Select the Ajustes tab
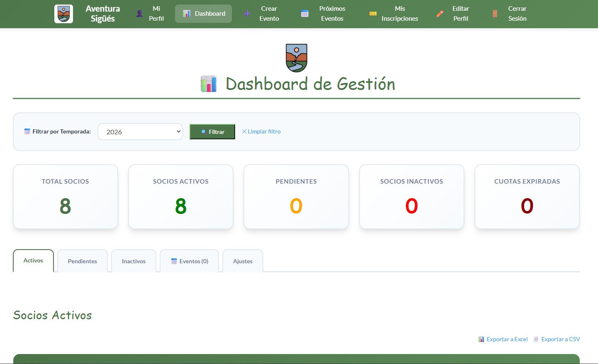This screenshot has height=364, width=598. tap(243, 261)
